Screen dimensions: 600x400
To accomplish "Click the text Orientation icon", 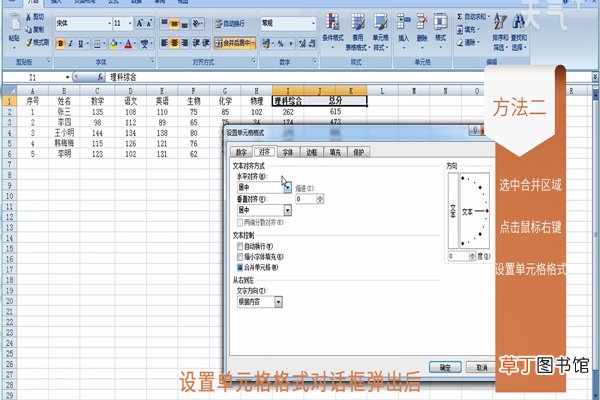I will tap(197, 23).
